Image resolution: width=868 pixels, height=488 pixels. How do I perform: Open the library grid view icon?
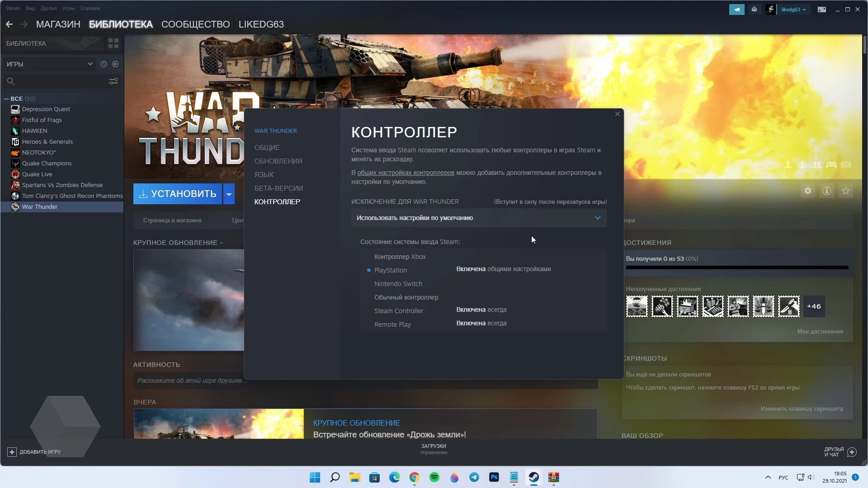113,43
